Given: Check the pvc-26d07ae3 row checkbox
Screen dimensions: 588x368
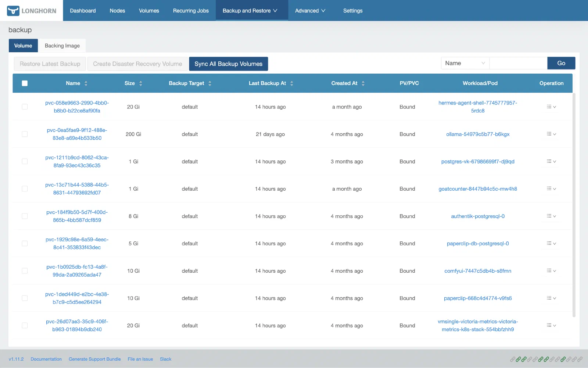Looking at the screenshot, I should (x=25, y=325).
